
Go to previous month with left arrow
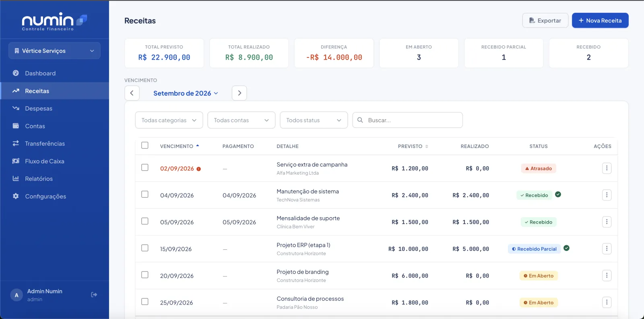coord(132,93)
